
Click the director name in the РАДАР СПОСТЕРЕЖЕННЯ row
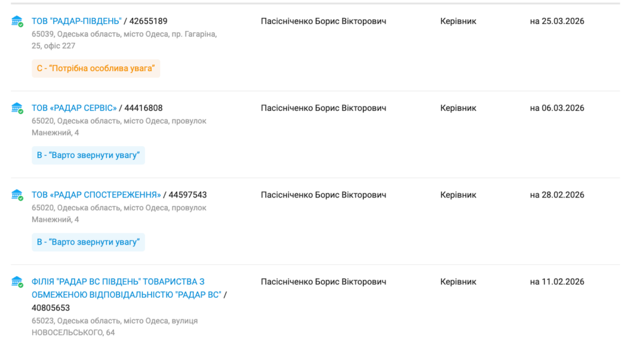pyautogui.click(x=323, y=194)
